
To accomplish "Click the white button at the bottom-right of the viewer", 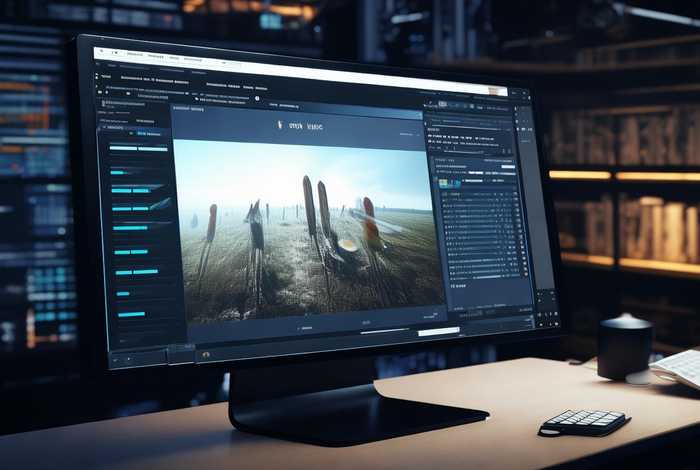I will [438, 331].
